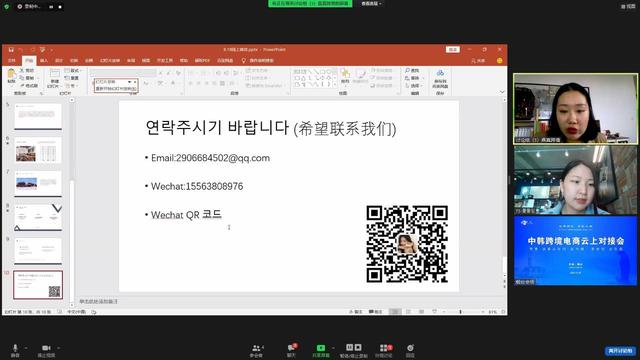The image size is (640, 360).
Task: Collapse the ribbon with chevron arrow
Action: 502,92
